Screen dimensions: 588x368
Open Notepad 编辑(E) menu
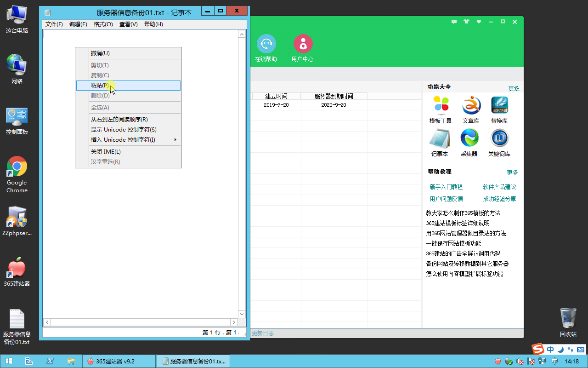pos(78,24)
